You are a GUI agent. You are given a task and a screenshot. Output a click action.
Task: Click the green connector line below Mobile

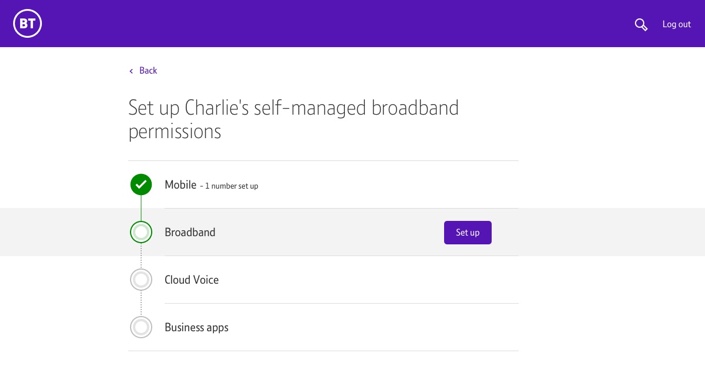141,208
